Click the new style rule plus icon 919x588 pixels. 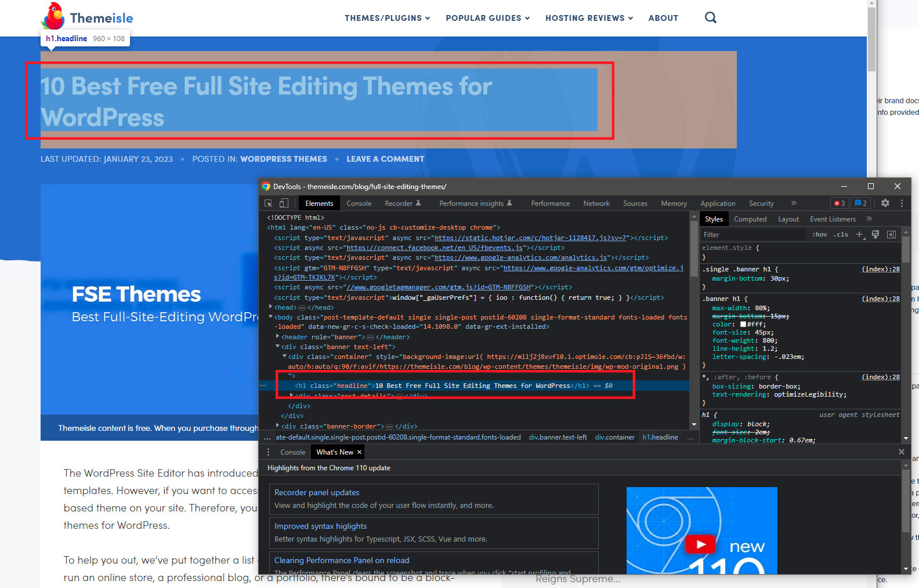860,234
